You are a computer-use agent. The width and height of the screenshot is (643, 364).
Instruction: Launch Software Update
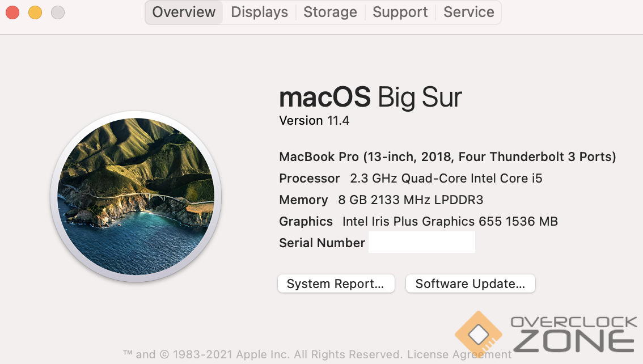(x=470, y=283)
